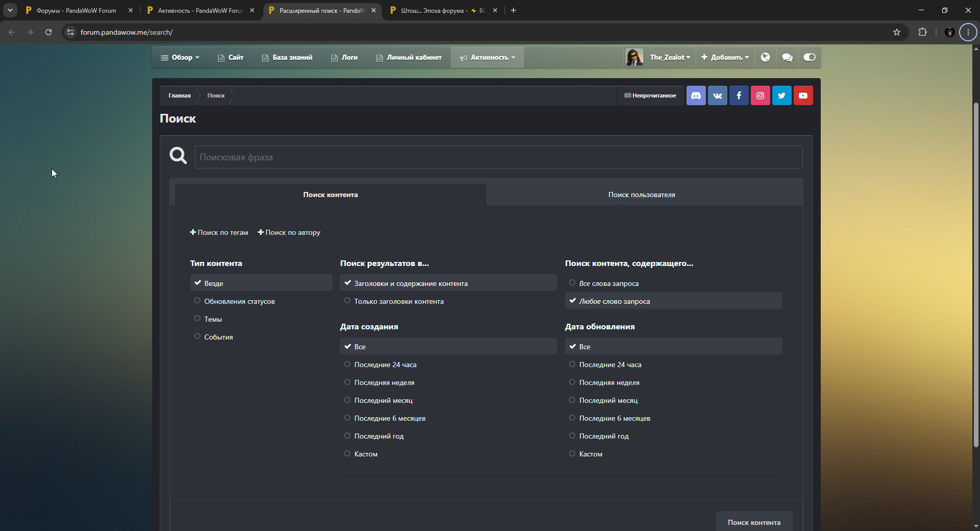Open the 'База знаний' menu item
980x531 pixels.
click(287, 57)
